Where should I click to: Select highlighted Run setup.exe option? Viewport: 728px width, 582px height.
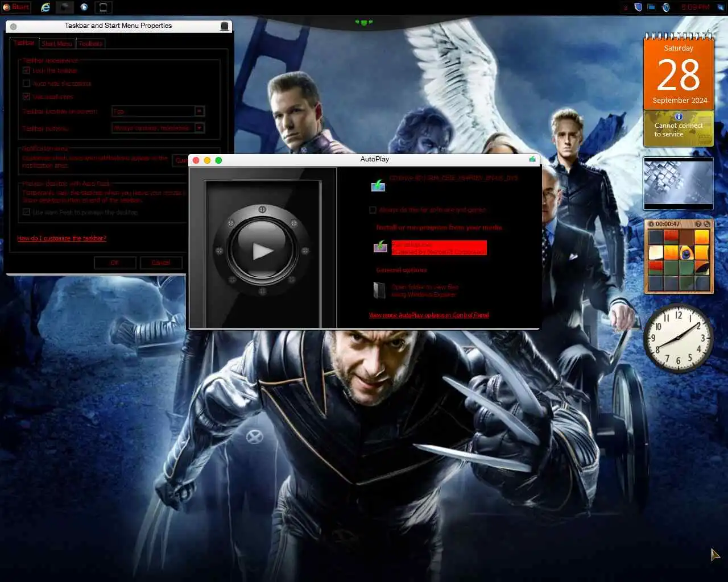tap(439, 248)
